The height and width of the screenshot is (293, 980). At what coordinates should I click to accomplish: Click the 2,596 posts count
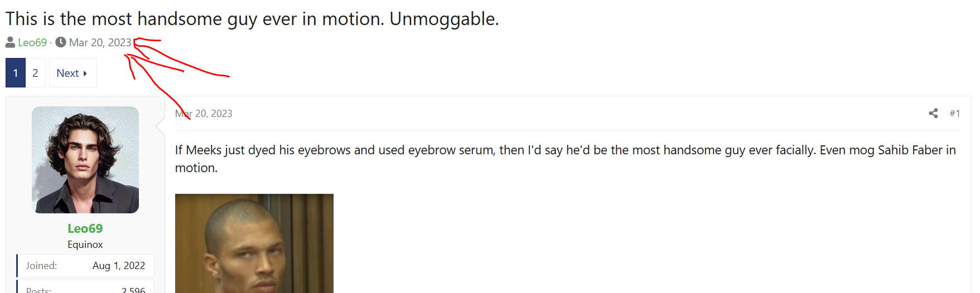click(133, 290)
